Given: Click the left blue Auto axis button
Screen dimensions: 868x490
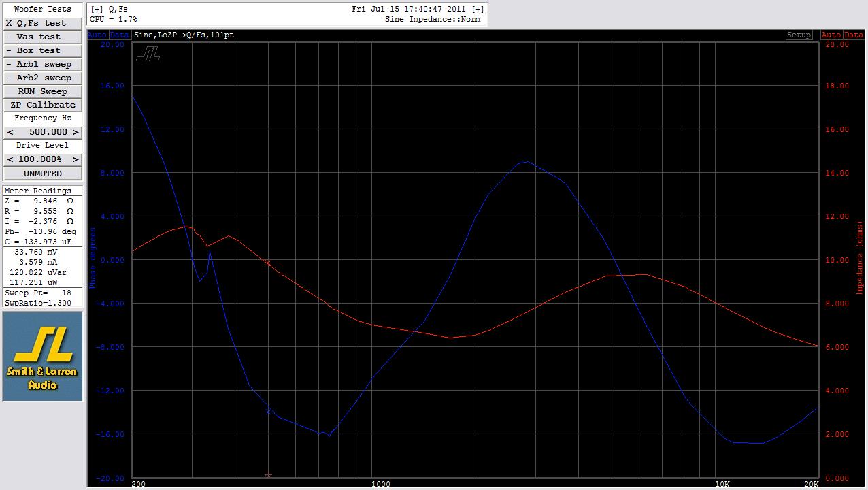Looking at the screenshot, I should coord(97,35).
